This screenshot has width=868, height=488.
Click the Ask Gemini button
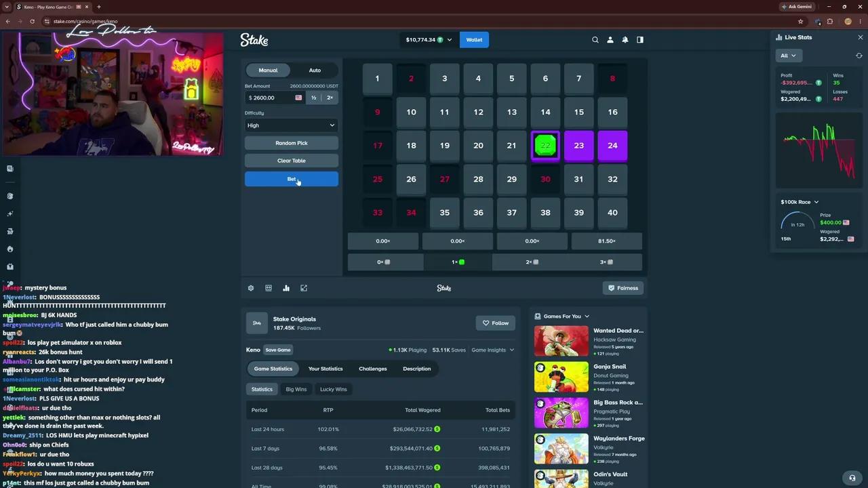coord(797,7)
